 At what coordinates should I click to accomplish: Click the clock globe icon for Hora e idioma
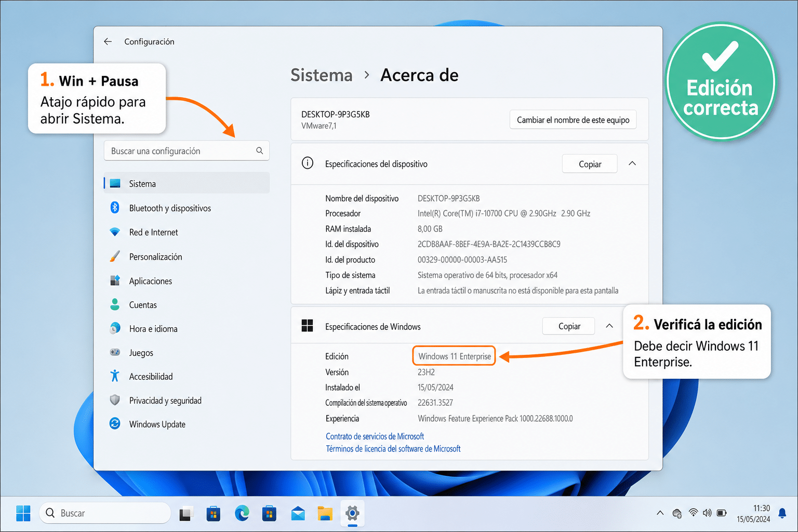coord(115,328)
